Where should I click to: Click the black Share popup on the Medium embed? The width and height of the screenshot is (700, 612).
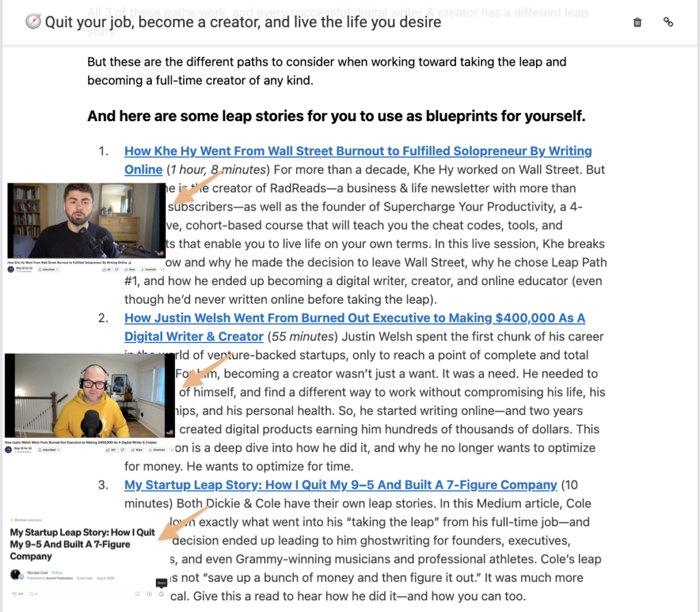click(161, 583)
